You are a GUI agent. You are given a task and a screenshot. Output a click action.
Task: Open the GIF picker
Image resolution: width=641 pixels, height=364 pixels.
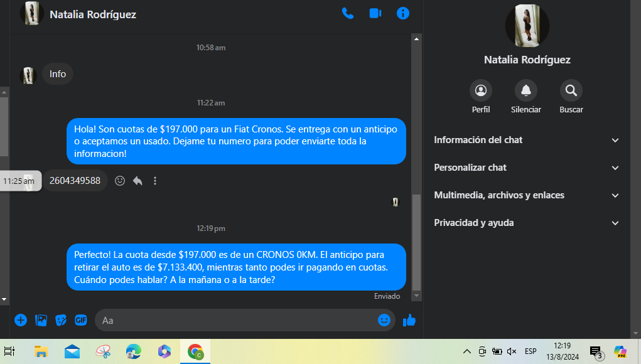pyautogui.click(x=81, y=320)
